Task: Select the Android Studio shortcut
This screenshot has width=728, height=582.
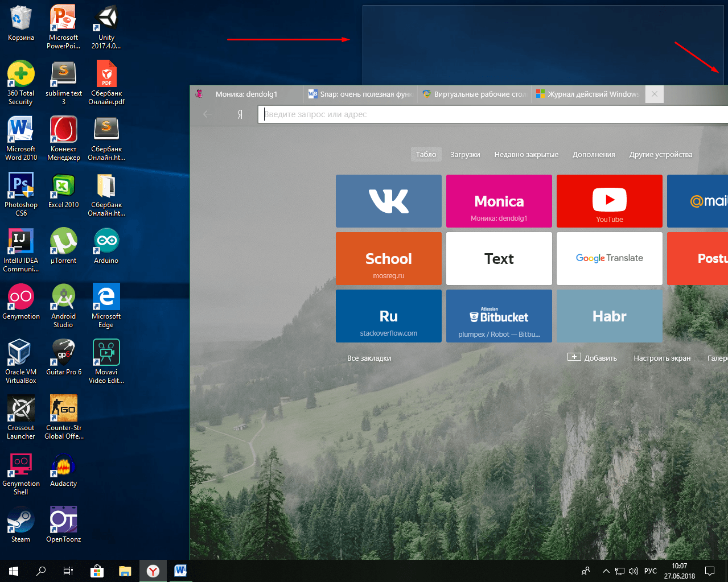Action: (64, 306)
